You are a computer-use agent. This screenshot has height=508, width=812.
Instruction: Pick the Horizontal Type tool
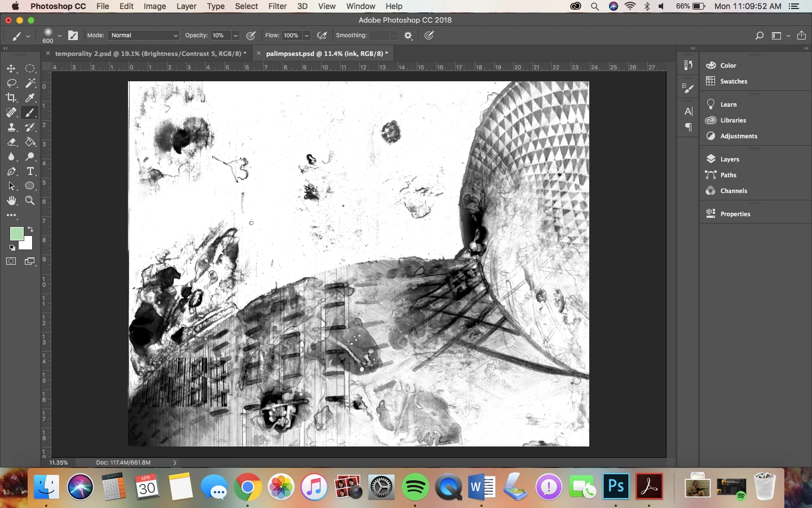[x=30, y=171]
